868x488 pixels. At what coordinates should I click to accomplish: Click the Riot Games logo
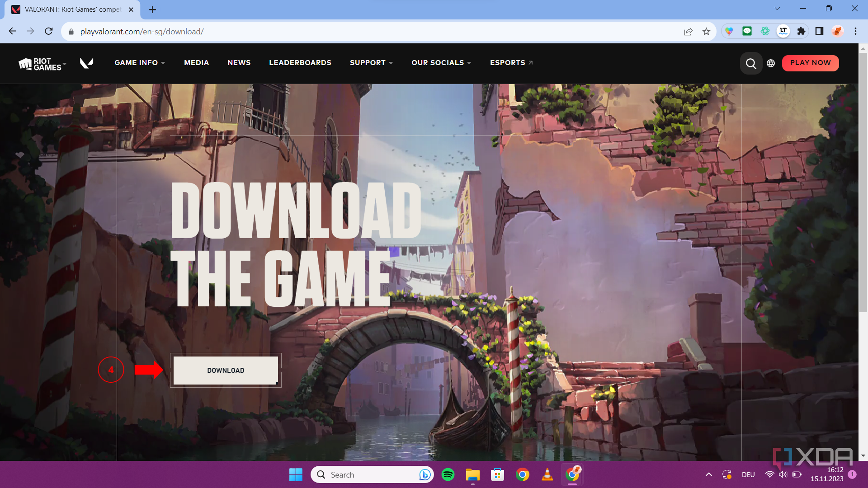(40, 64)
